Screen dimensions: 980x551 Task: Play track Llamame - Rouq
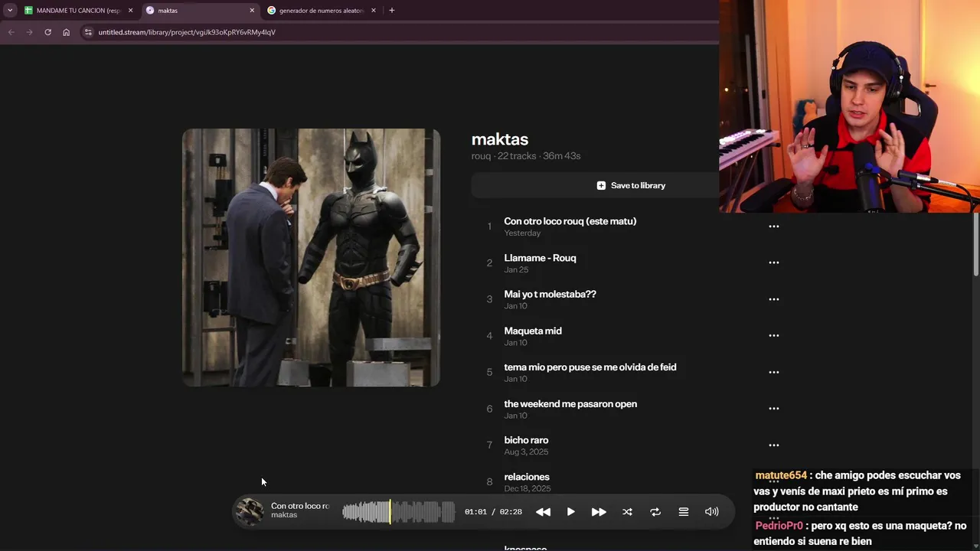coord(540,258)
